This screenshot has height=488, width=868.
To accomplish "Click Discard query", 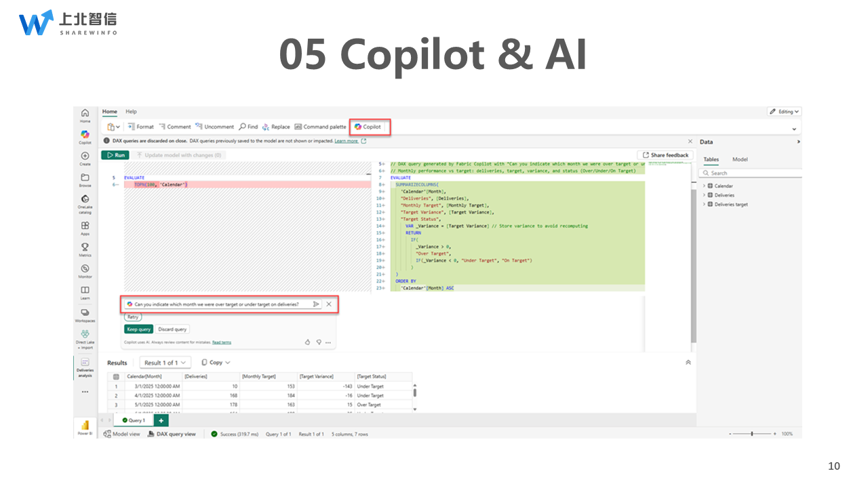I will (172, 329).
